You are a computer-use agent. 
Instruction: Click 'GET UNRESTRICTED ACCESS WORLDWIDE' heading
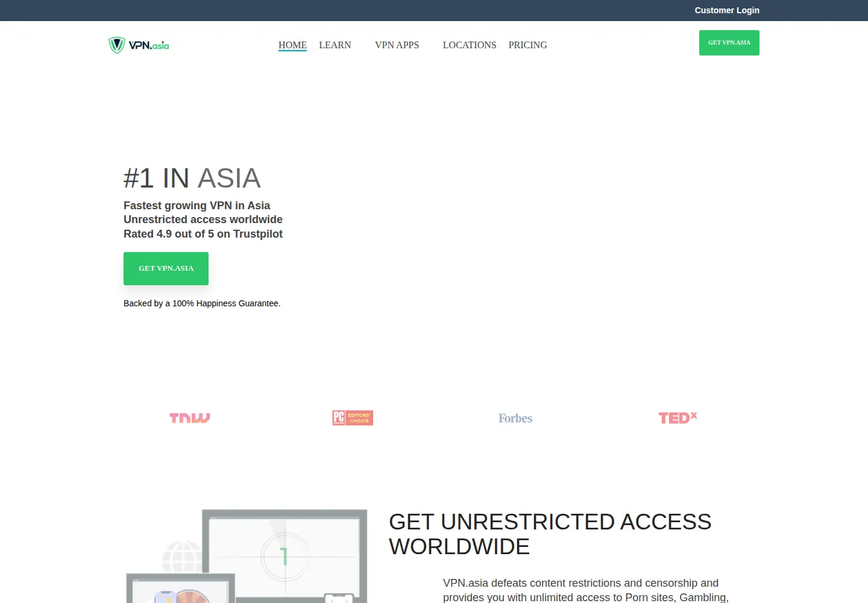pos(550,534)
